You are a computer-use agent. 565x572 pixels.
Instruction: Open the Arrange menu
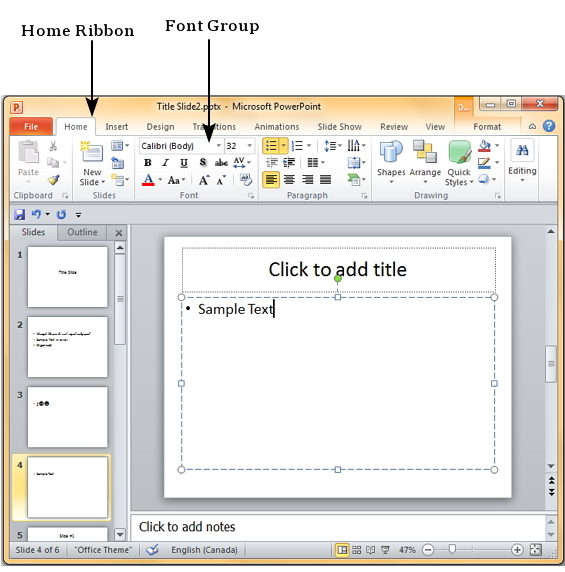[x=425, y=162]
